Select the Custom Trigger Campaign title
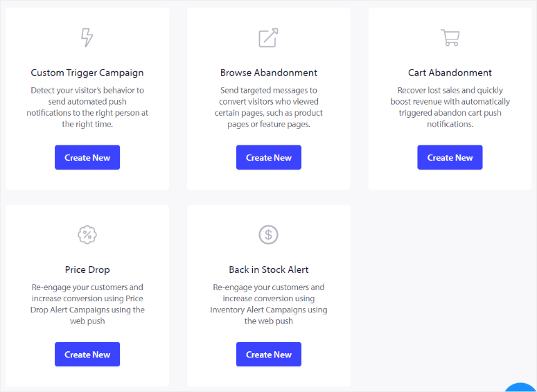This screenshot has height=392, width=537. click(x=87, y=73)
